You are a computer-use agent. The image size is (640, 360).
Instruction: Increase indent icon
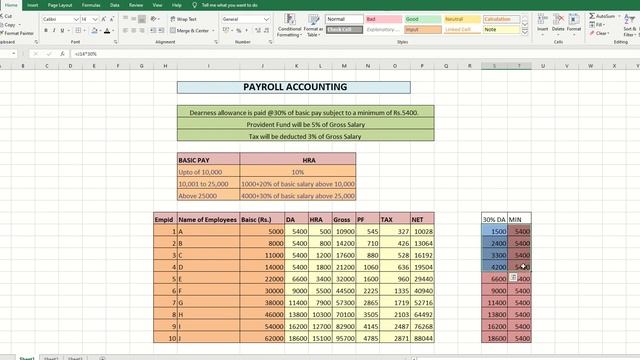point(161,31)
